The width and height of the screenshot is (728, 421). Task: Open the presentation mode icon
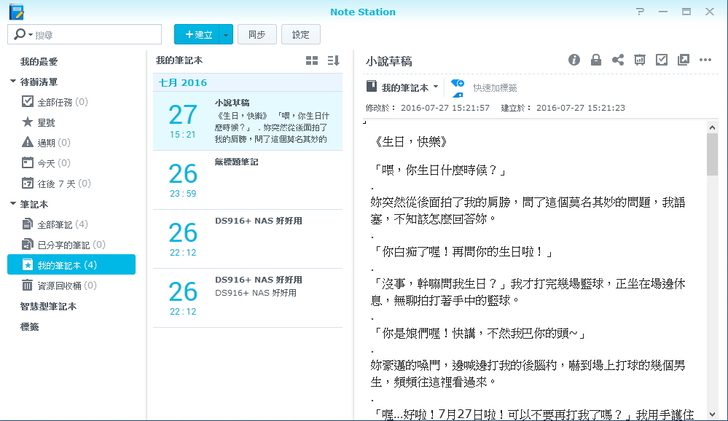640,60
